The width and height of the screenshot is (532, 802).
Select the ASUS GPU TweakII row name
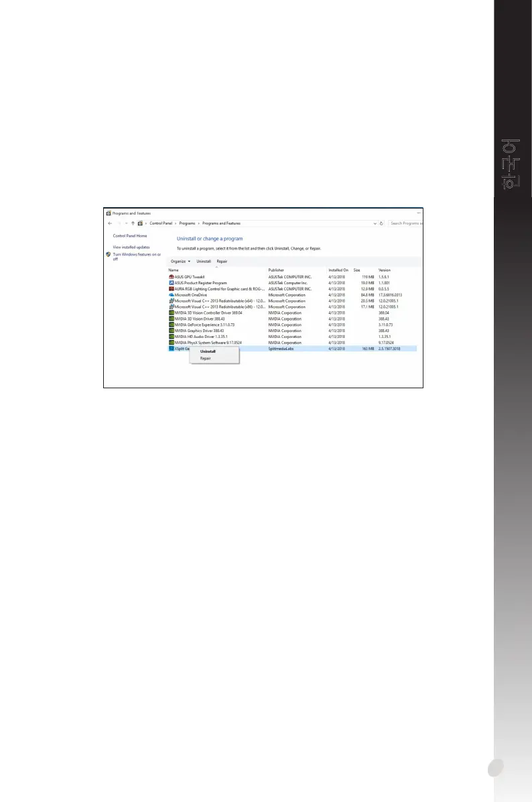point(190,277)
